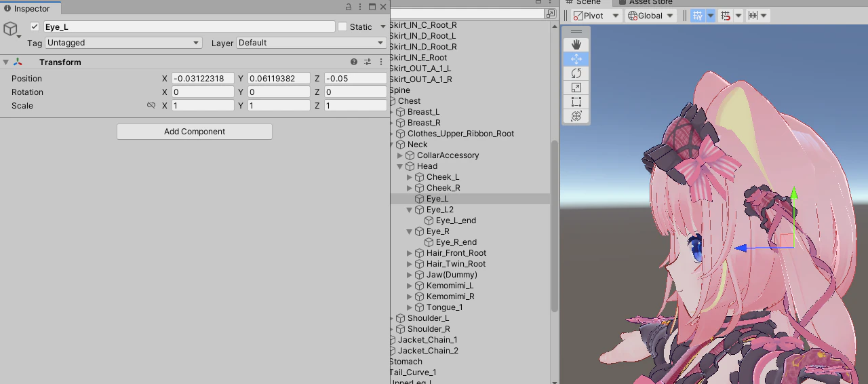Select the Hand view tool

point(576,44)
